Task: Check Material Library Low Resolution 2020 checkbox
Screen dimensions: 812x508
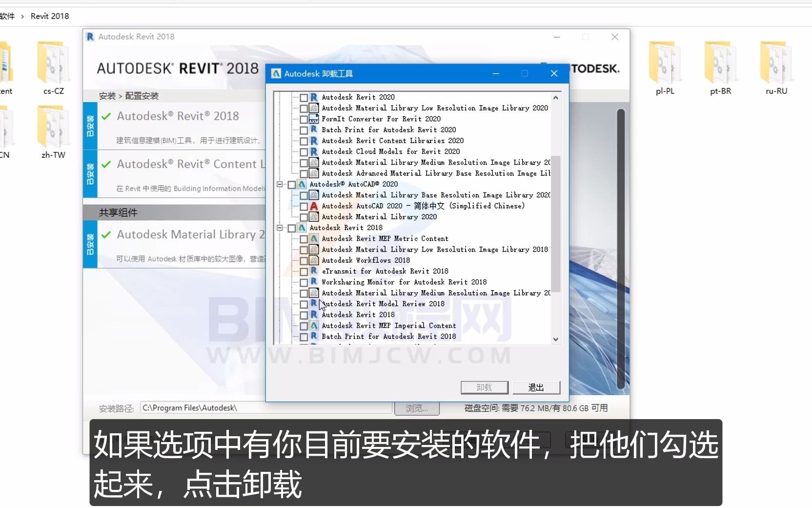Action: pos(304,108)
